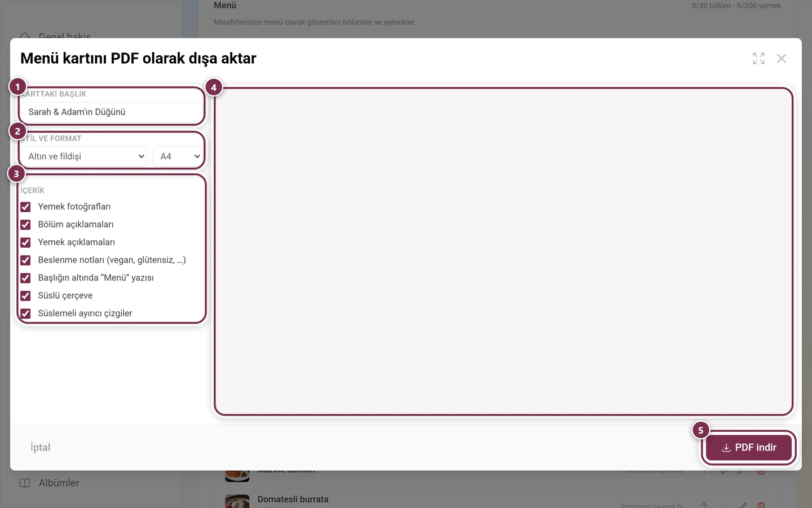Click the "Misafirlerinize menü olarak gösterilen" description

[315, 23]
